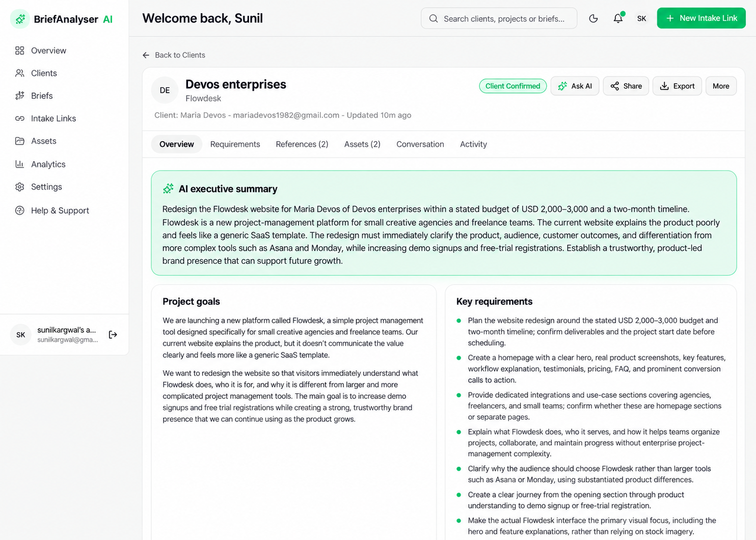Go to Intake Links in sidebar
The height and width of the screenshot is (540, 756).
pyautogui.click(x=64, y=118)
